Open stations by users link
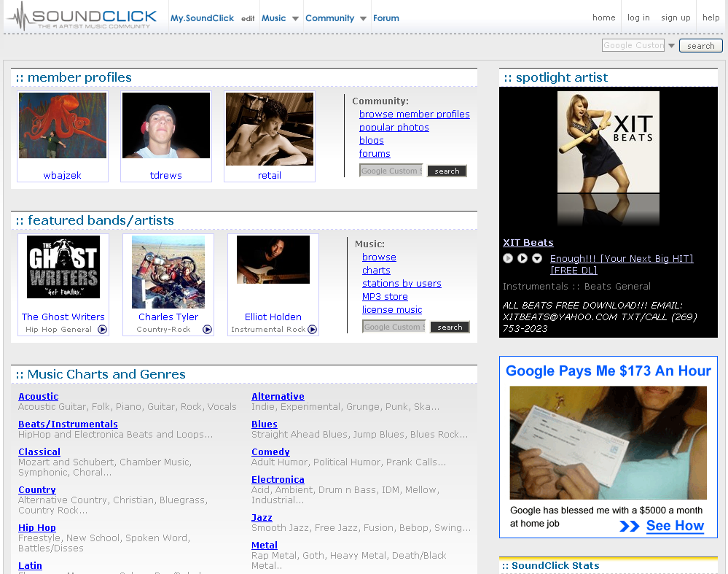This screenshot has width=728, height=574. click(x=402, y=283)
